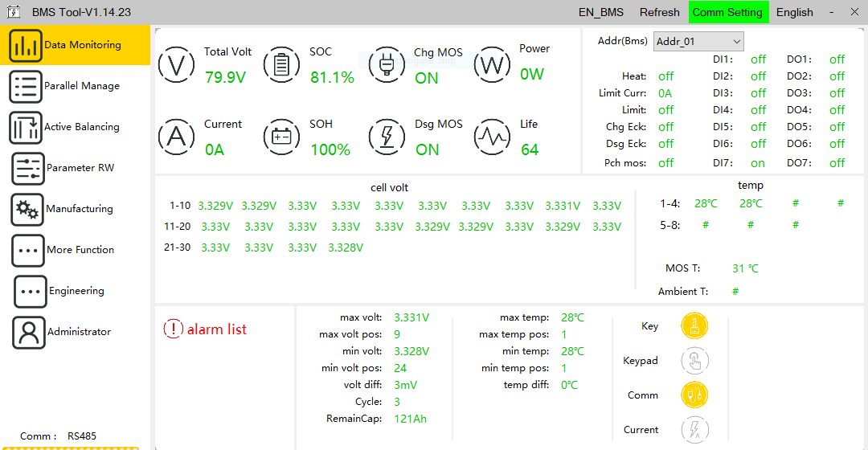The height and width of the screenshot is (450, 868).
Task: Go to Administrator label
Action: point(79,332)
